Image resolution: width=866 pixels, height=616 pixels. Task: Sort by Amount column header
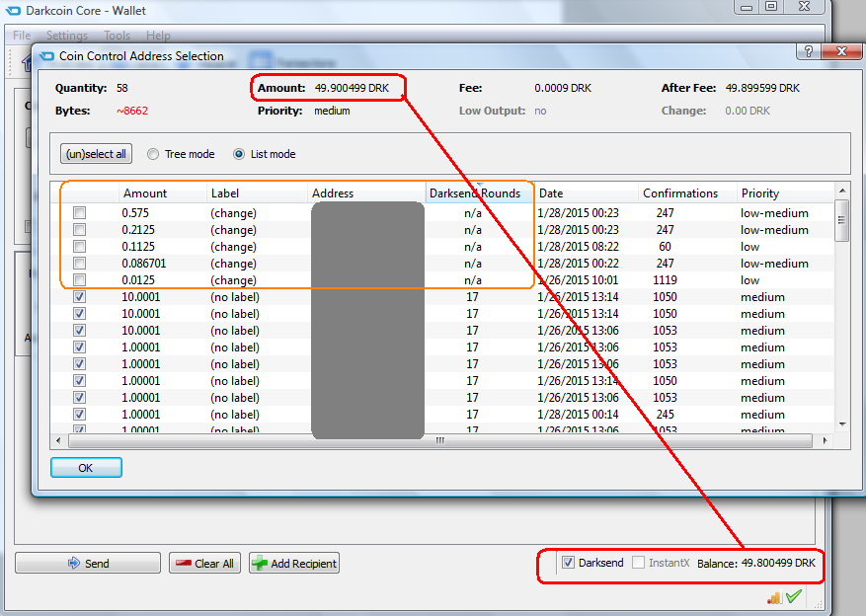pos(162,193)
